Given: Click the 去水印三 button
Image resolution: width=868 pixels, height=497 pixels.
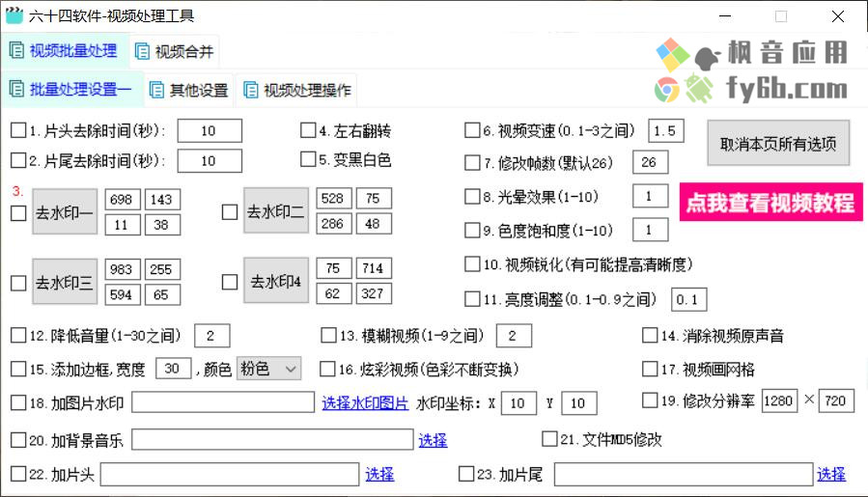Looking at the screenshot, I should 65,282.
